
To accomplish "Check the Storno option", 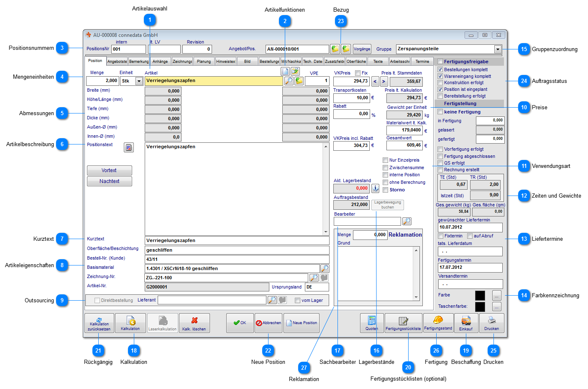I will pos(385,190).
